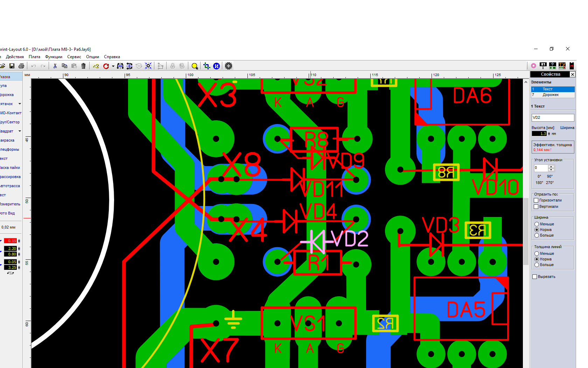Mirror selection vertically icon
The height and width of the screenshot is (368, 588).
[129, 66]
